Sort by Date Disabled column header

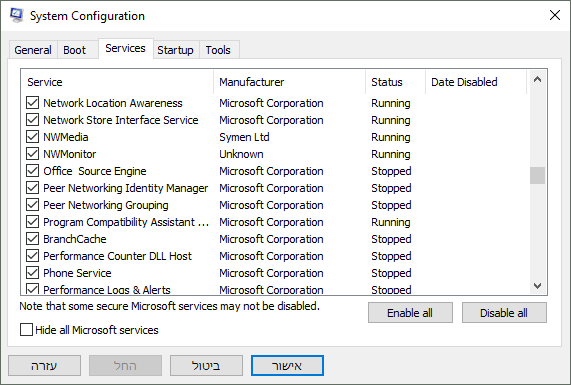(x=476, y=82)
